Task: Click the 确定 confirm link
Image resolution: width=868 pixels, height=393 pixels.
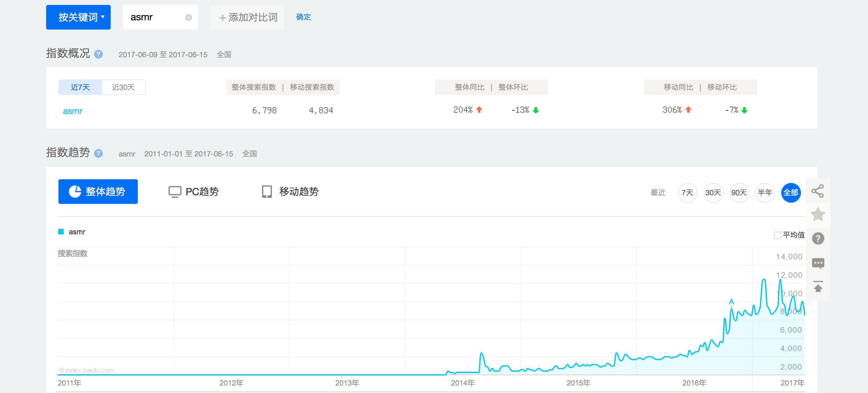Action: (303, 17)
